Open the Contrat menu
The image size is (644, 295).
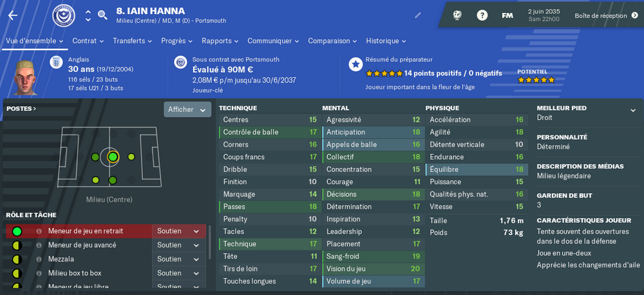pos(88,41)
